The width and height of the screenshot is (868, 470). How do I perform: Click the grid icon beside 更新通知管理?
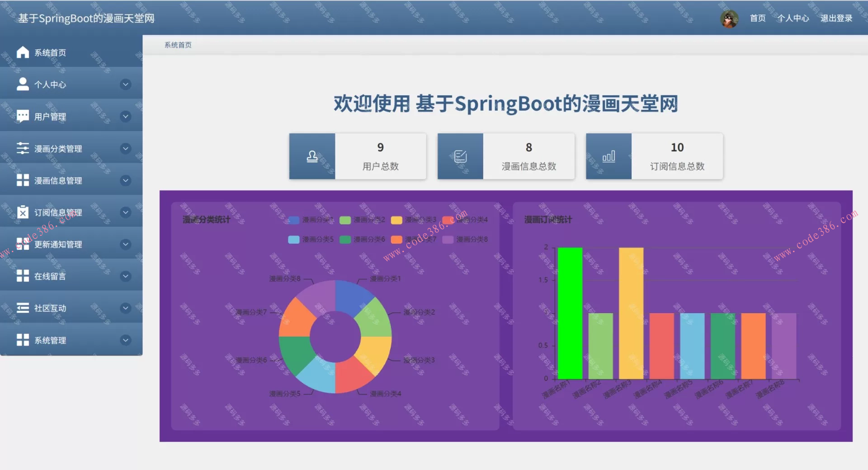point(23,244)
